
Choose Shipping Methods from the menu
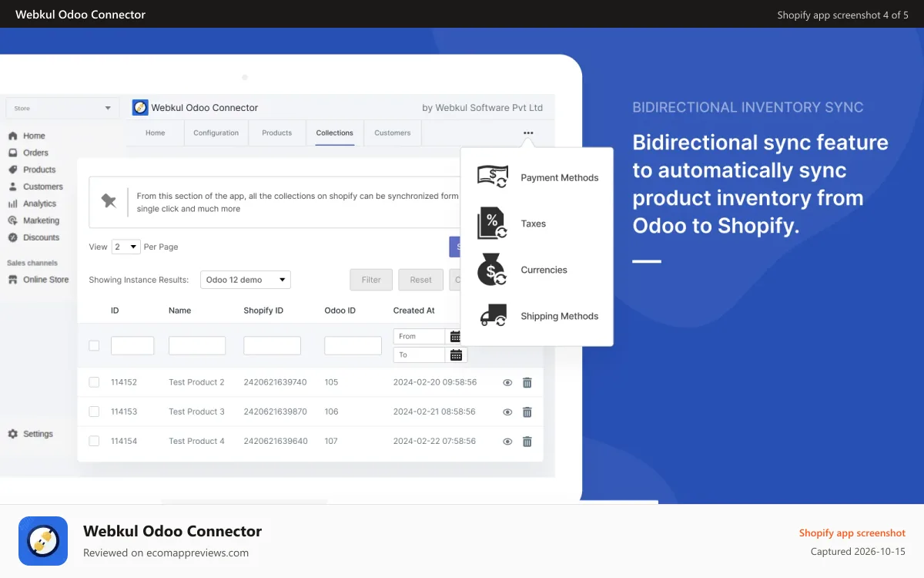[x=560, y=316]
